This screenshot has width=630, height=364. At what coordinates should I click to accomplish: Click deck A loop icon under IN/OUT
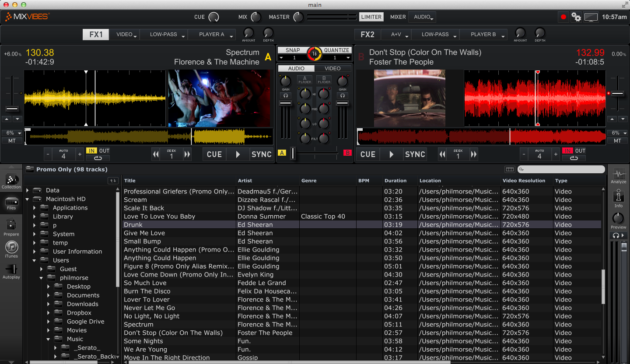[x=98, y=158]
